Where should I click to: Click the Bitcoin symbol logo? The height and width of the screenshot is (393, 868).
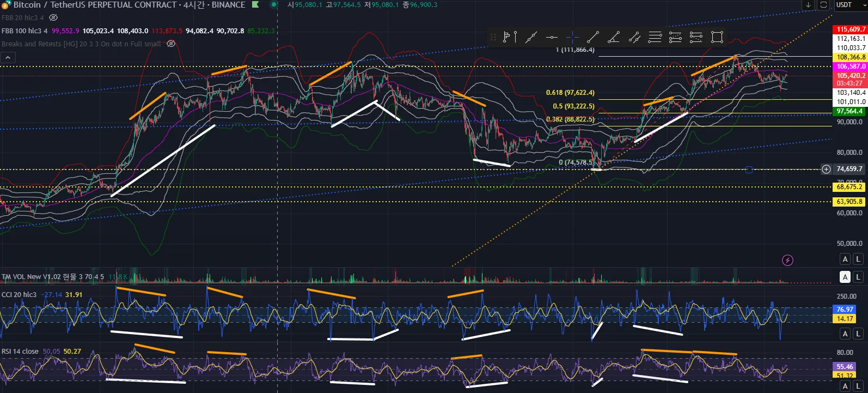[6, 5]
